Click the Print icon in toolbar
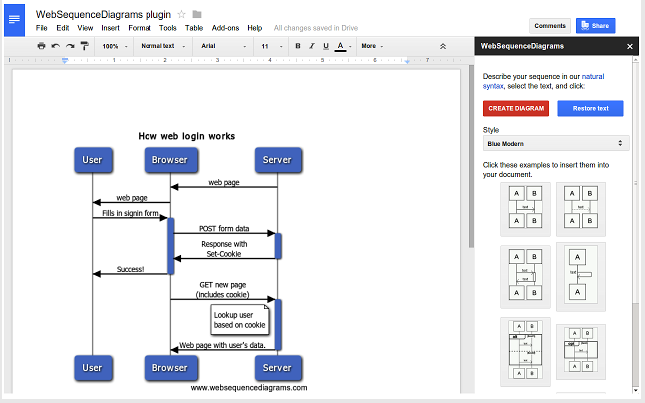This screenshot has width=645, height=403. pyautogui.click(x=41, y=46)
